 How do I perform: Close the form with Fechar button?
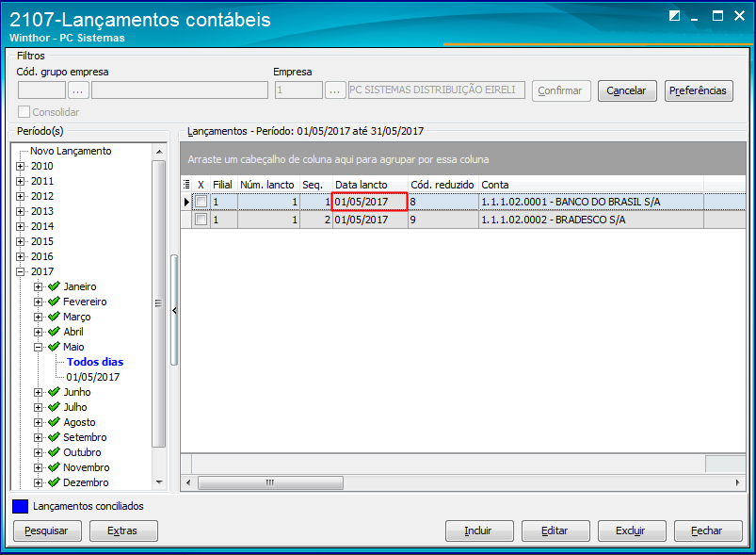(708, 531)
